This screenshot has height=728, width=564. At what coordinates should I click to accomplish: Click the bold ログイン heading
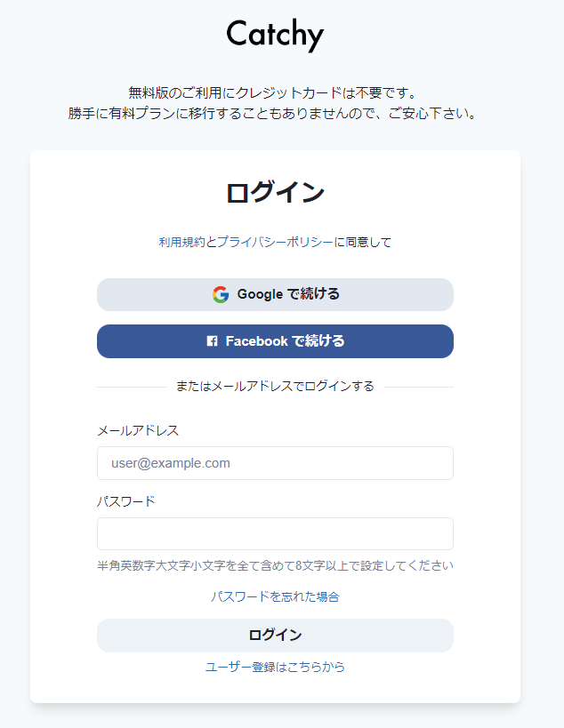275,193
